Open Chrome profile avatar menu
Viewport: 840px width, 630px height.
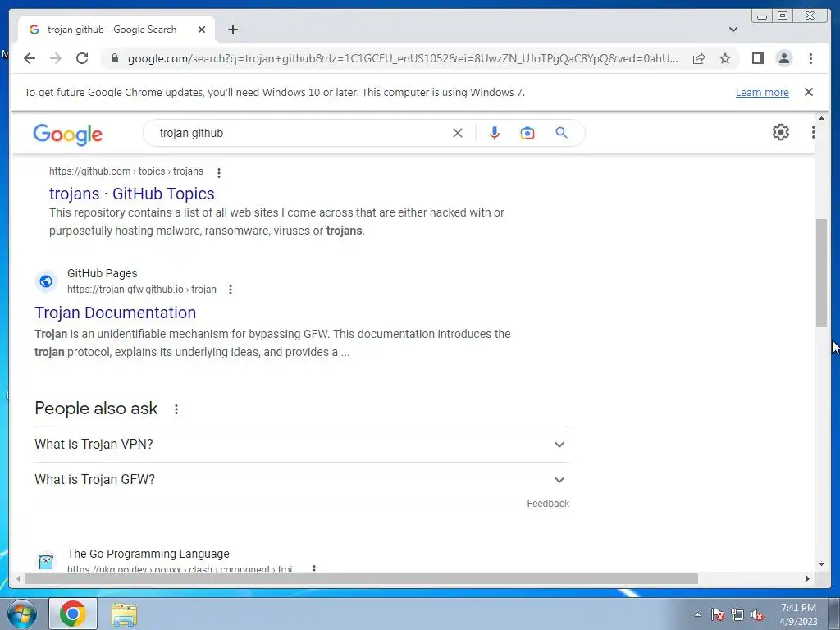(x=783, y=58)
